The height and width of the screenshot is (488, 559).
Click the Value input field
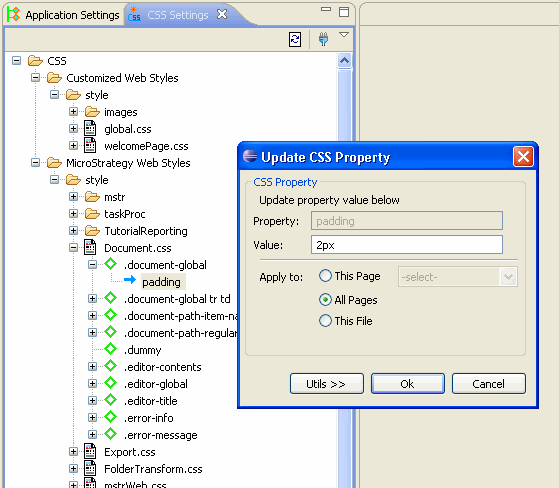tap(407, 245)
